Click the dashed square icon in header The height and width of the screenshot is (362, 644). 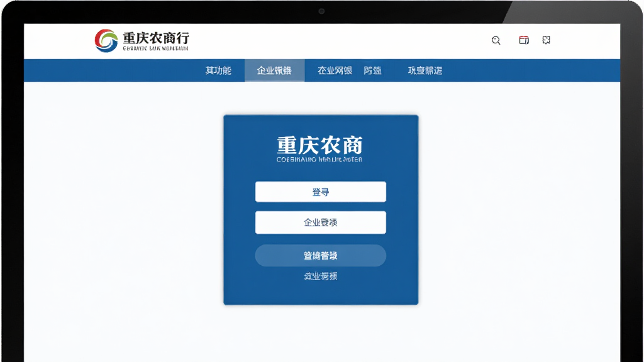click(x=547, y=40)
